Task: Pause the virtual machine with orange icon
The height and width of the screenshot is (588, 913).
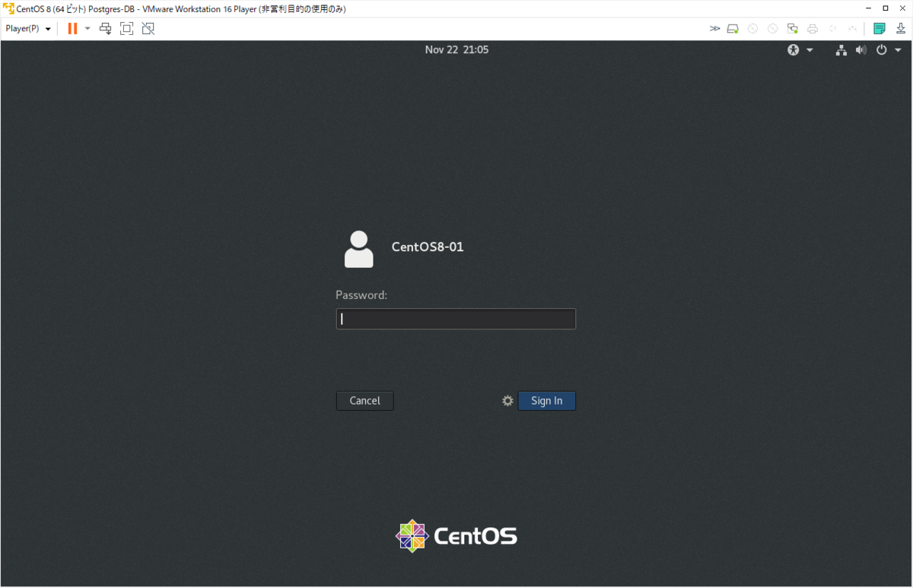Action: point(72,28)
